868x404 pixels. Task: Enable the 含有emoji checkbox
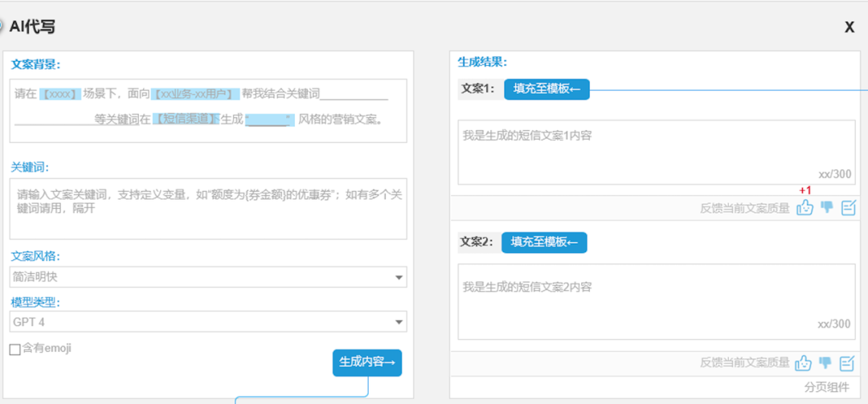15,349
